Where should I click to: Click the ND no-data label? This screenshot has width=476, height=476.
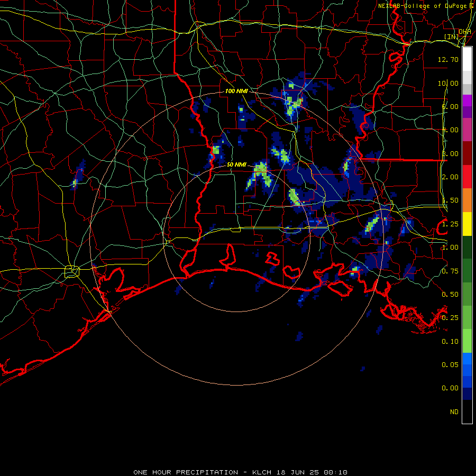point(454,412)
